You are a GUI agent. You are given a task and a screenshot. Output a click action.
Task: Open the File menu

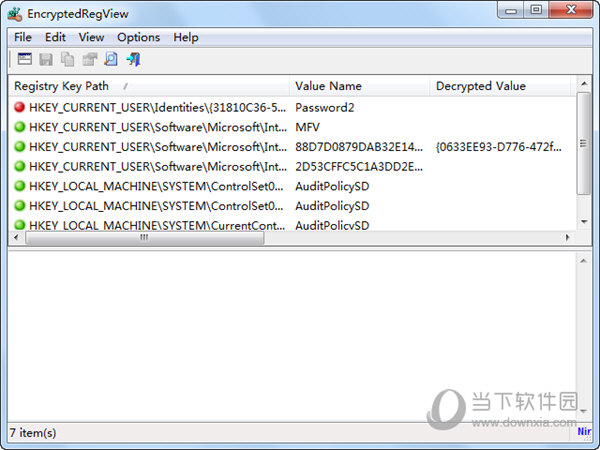pyautogui.click(x=23, y=38)
